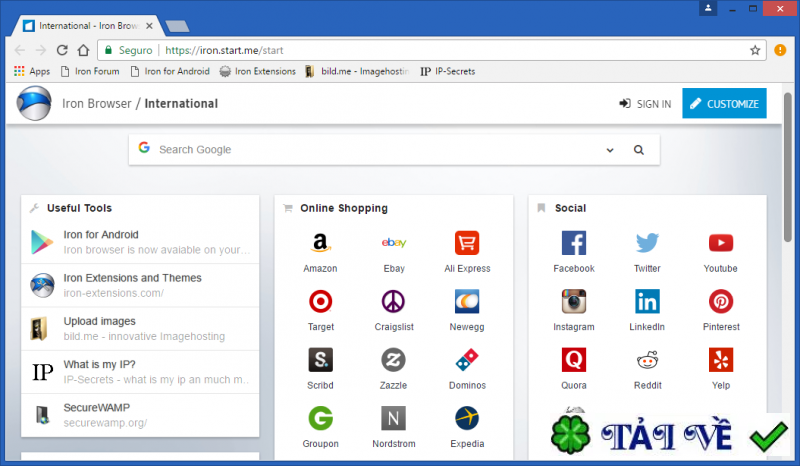Viewport: 800px width, 466px height.
Task: Open the Twitter bird icon
Action: [647, 243]
